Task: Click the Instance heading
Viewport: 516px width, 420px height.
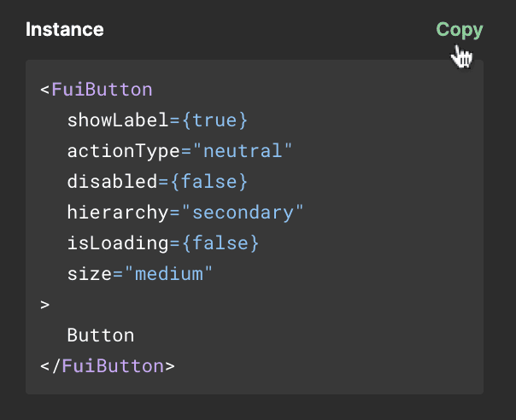Action: click(x=65, y=30)
